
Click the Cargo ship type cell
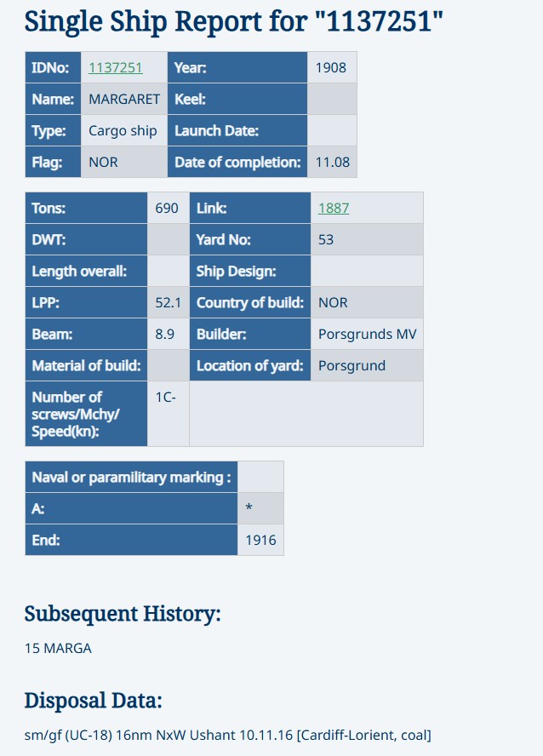pyautogui.click(x=123, y=130)
